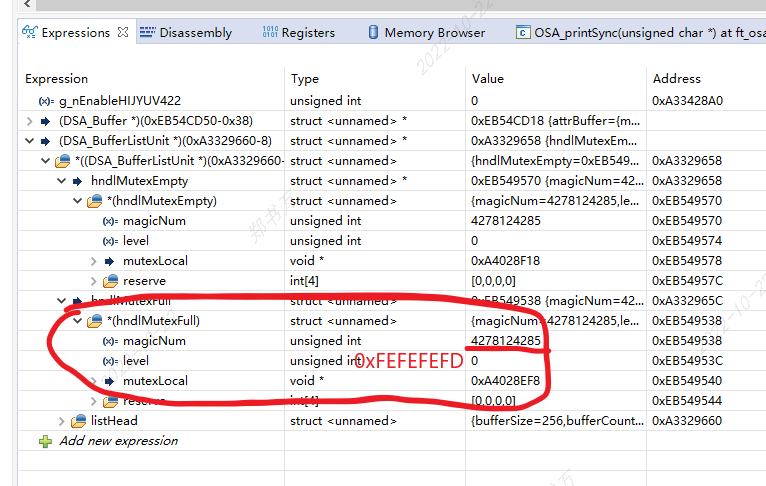Click the Expressions tab glasses icon
766x486 pixels.
point(30,32)
